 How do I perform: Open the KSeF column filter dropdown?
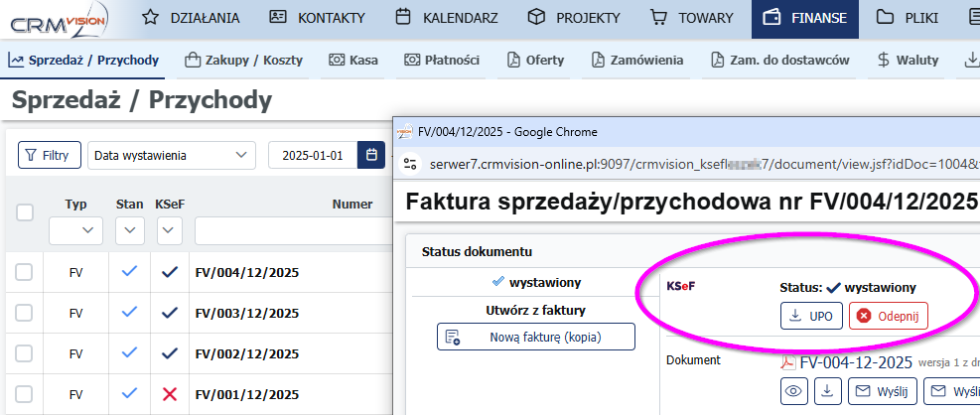(168, 231)
